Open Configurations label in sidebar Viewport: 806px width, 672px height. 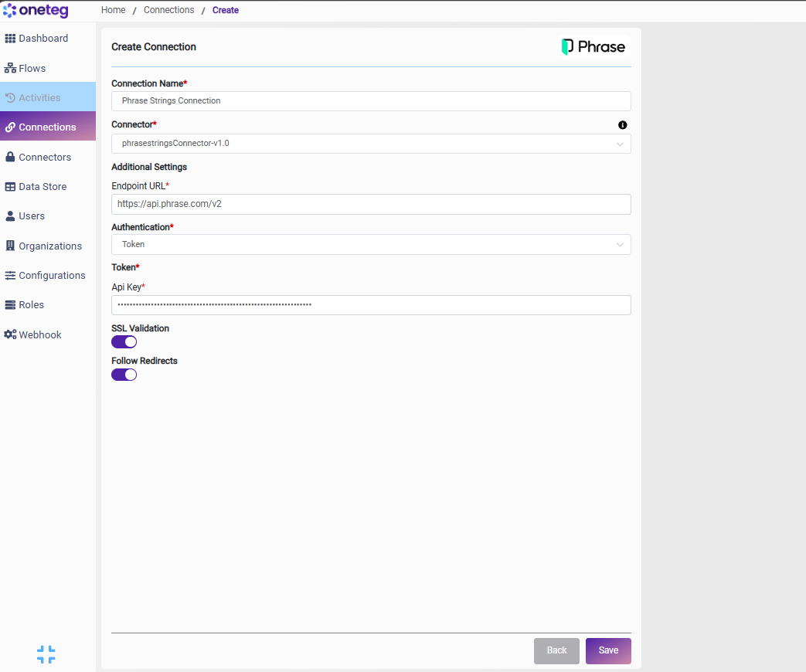pyautogui.click(x=52, y=276)
